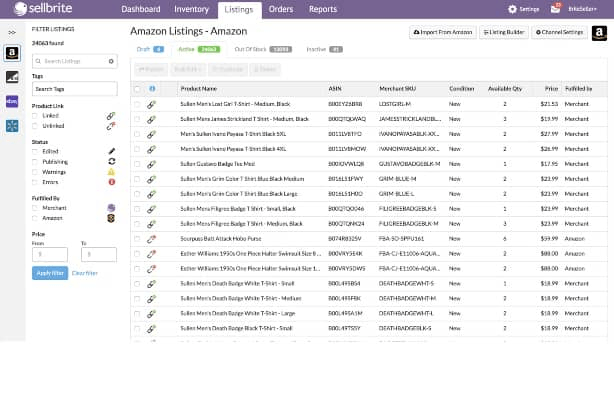Click the Amazon logo beside Channel Settings
The image size is (614, 400).
click(599, 33)
